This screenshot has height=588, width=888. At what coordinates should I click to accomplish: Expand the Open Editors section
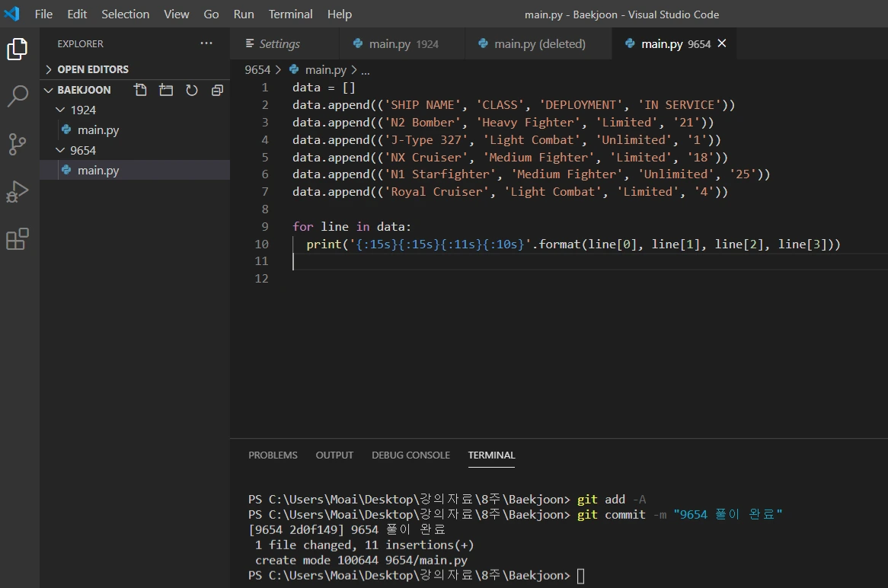pos(92,69)
